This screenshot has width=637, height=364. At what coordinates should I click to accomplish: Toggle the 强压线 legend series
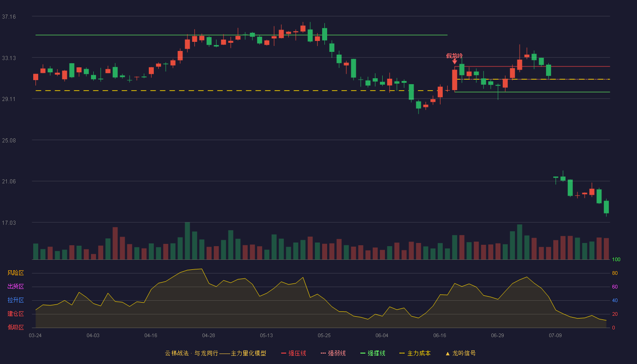293,353
